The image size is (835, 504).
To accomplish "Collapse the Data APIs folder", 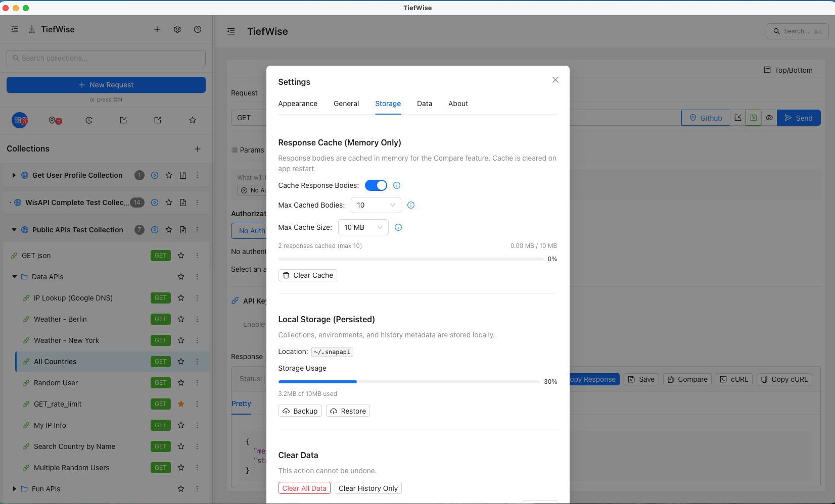I will click(15, 277).
